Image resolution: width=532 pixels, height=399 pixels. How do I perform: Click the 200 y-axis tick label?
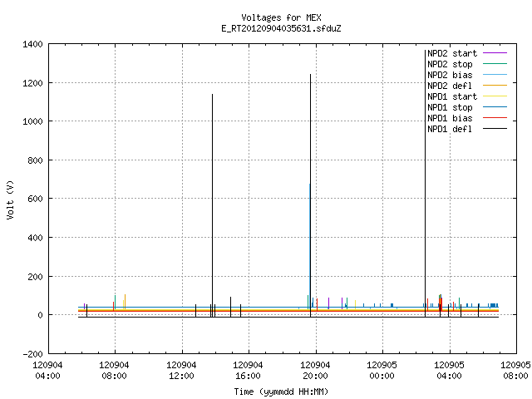[x=35, y=277]
